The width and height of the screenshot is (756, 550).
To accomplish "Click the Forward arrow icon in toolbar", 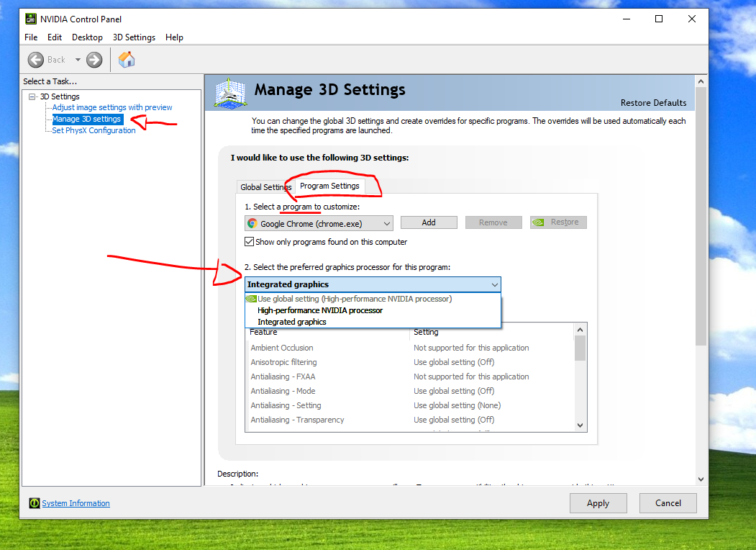I will [94, 60].
